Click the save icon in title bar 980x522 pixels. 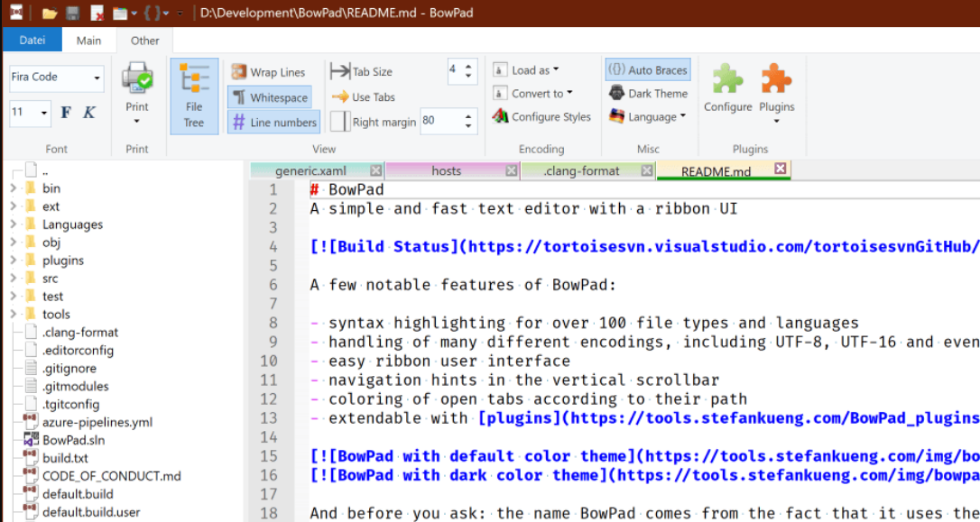pos(73,14)
